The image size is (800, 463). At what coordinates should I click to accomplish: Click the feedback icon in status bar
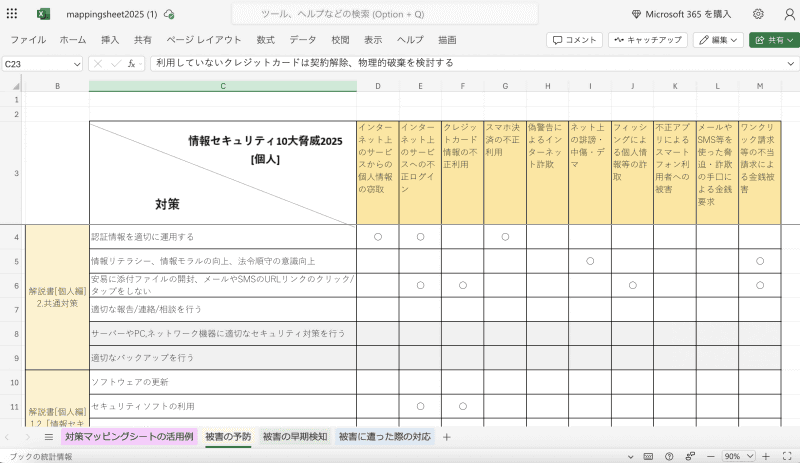coord(690,456)
